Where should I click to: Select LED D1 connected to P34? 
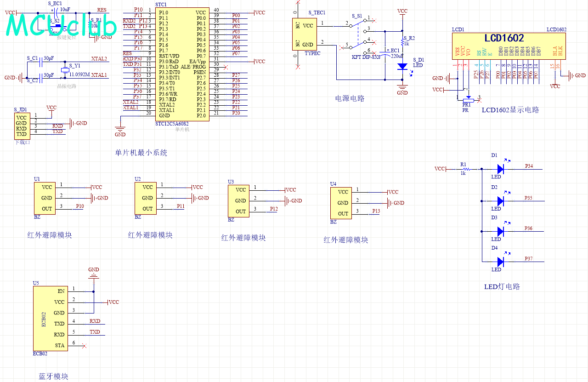coord(500,169)
